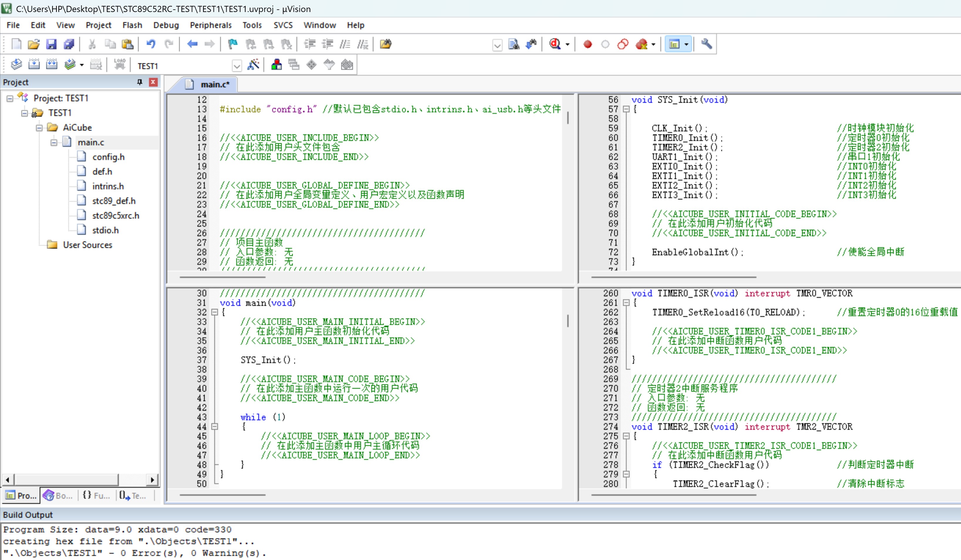Image resolution: width=961 pixels, height=560 pixels.
Task: Open the Debug menu
Action: [x=166, y=25]
